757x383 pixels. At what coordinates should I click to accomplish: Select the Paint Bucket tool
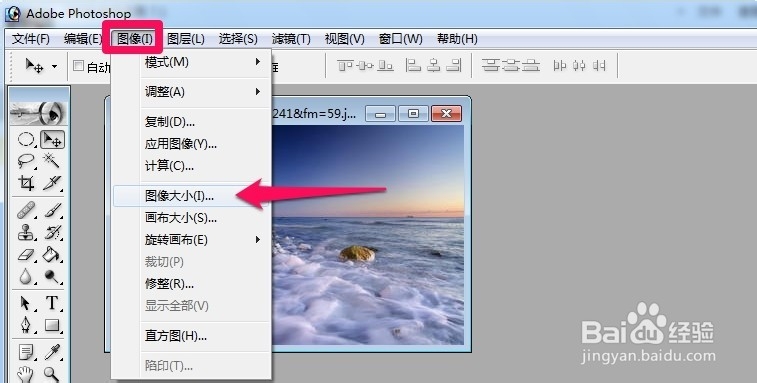(x=52, y=254)
